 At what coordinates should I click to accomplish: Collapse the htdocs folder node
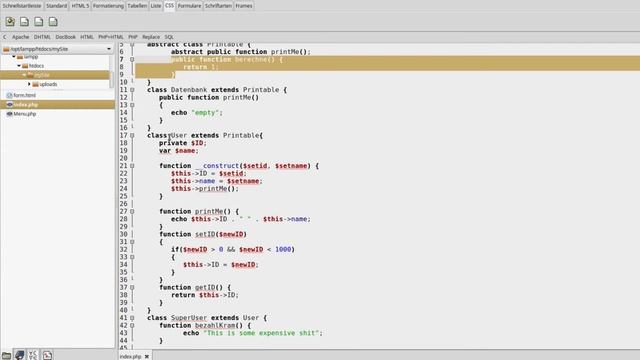point(19,66)
